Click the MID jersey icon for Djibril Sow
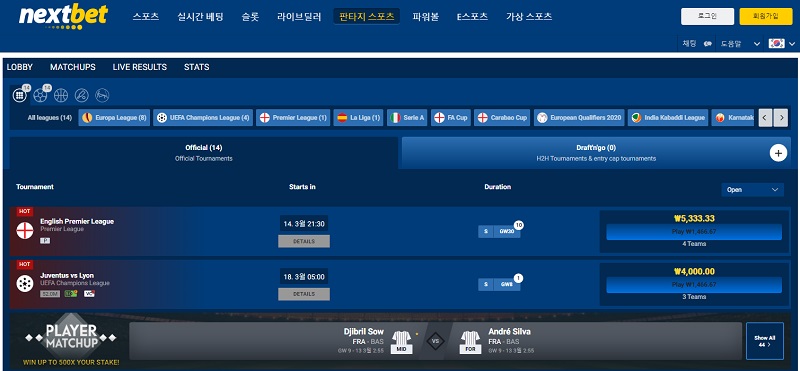The height and width of the screenshot is (371, 800). [x=402, y=342]
